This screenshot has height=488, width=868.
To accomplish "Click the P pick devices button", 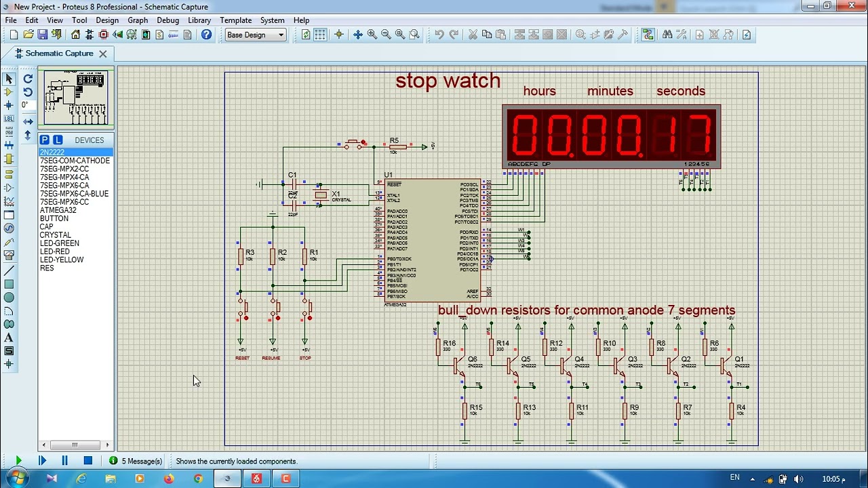I will [45, 140].
